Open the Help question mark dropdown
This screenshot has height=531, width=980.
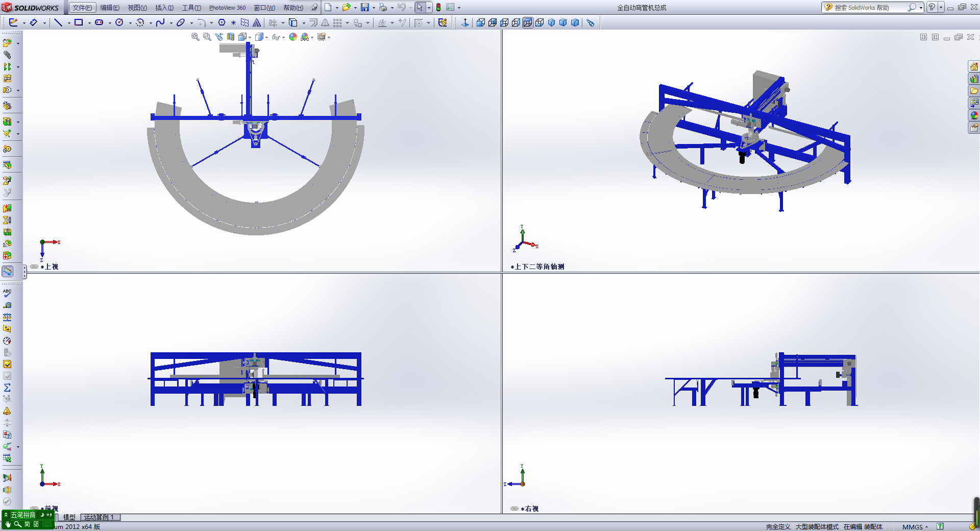coord(941,8)
